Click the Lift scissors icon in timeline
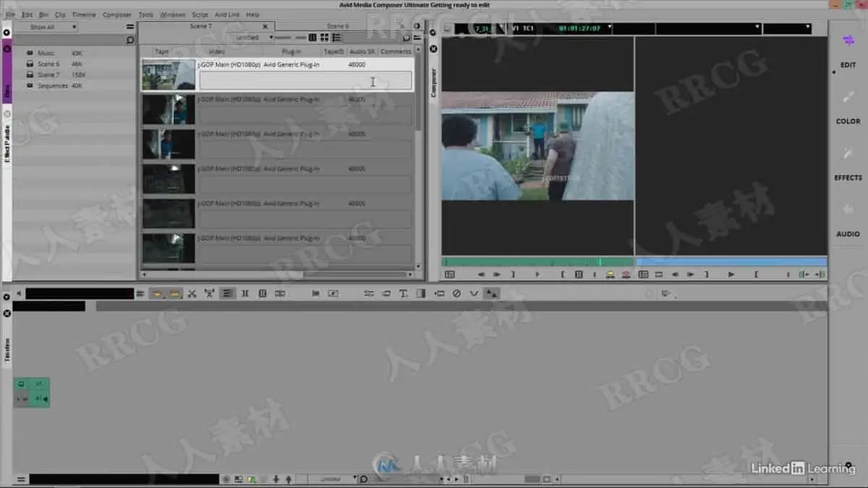Image resolution: width=868 pixels, height=488 pixels. point(192,294)
